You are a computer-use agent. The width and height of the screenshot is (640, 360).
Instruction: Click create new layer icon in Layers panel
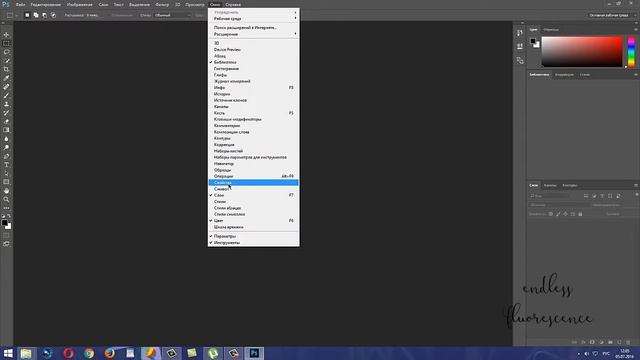[619, 342]
